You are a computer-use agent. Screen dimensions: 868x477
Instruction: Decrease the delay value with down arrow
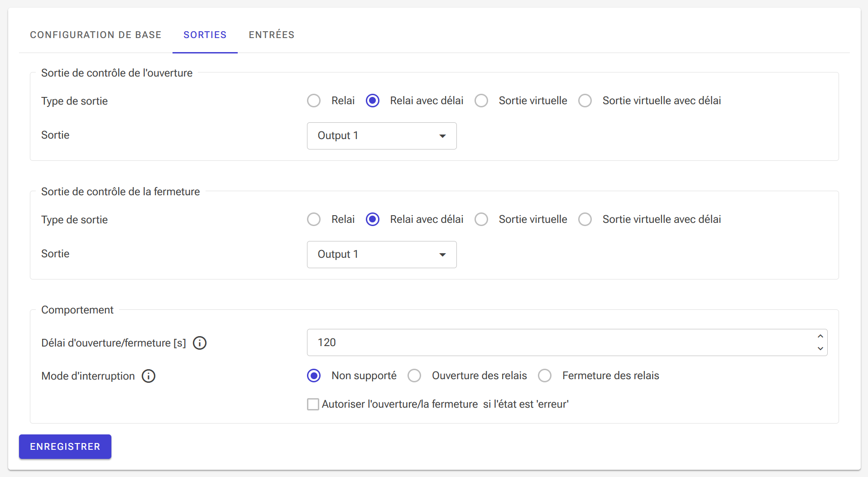pyautogui.click(x=820, y=349)
